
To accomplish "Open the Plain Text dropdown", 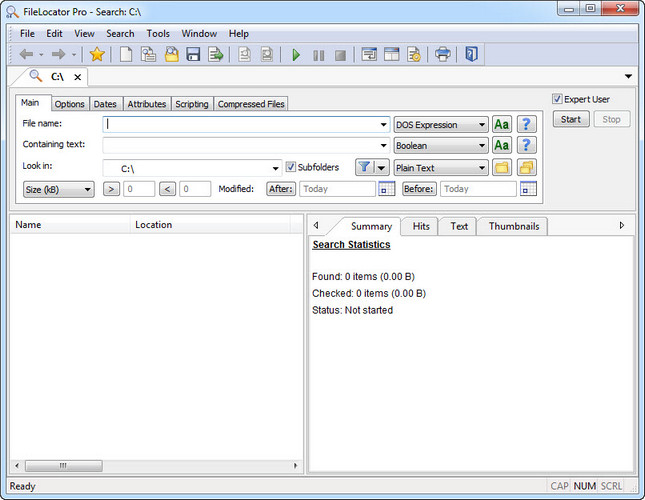I will click(441, 168).
